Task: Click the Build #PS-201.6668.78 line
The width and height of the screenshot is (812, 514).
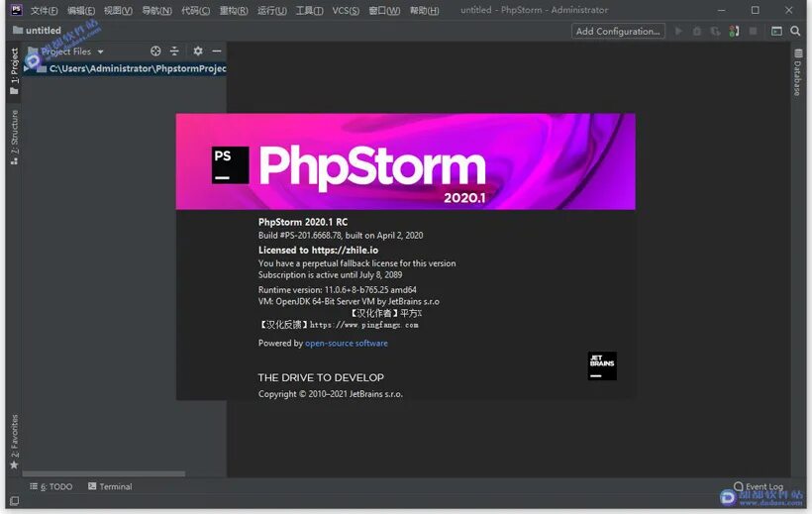Action: (341, 236)
